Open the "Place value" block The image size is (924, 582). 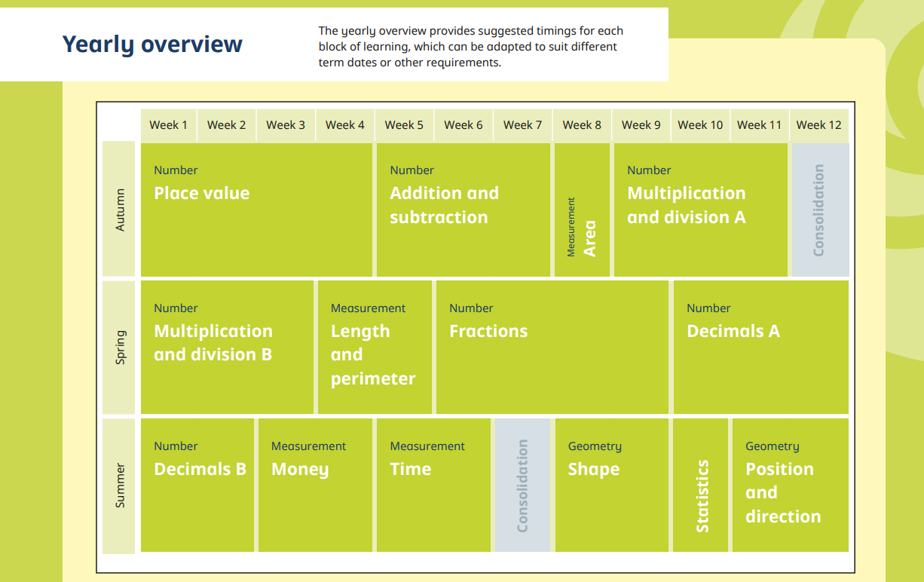tap(256, 210)
